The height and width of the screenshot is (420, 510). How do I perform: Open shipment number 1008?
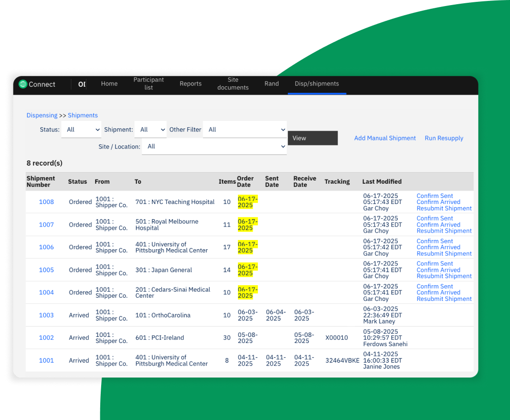[46, 202]
